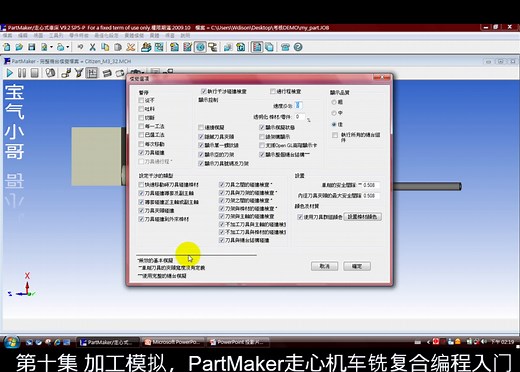Image resolution: width=520 pixels, height=372 pixels.
Task: Toggle 線架構顯示 checkbox
Action: [262, 136]
